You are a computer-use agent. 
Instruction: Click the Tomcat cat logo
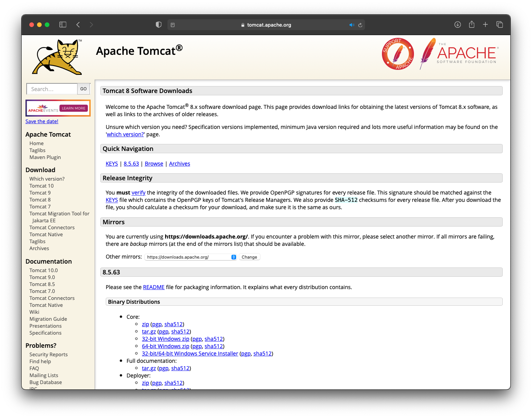click(x=58, y=57)
